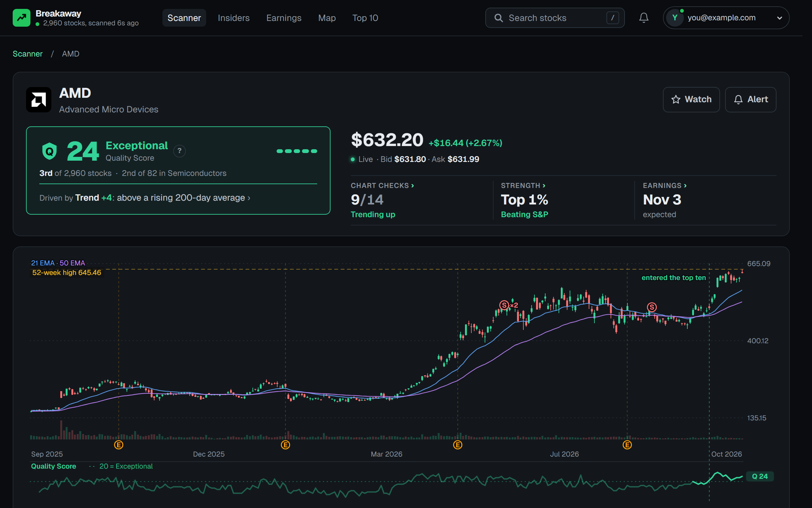Click the Exceptional rating label
The height and width of the screenshot is (508, 812).
[x=137, y=145]
